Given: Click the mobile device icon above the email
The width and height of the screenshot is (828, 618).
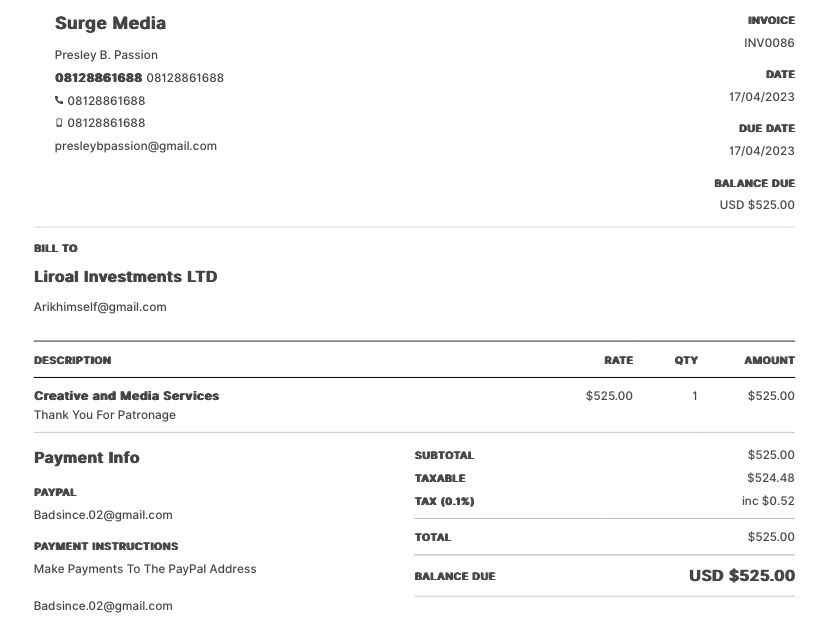Looking at the screenshot, I should 58,122.
